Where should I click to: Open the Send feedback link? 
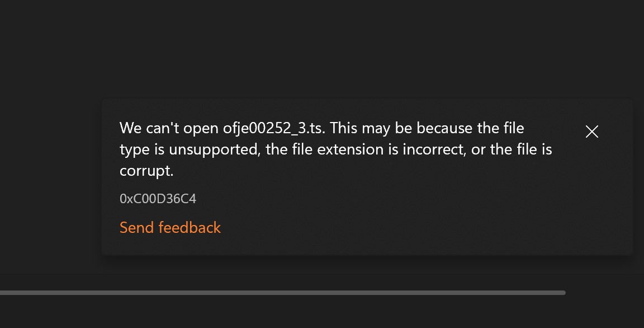[x=170, y=227]
